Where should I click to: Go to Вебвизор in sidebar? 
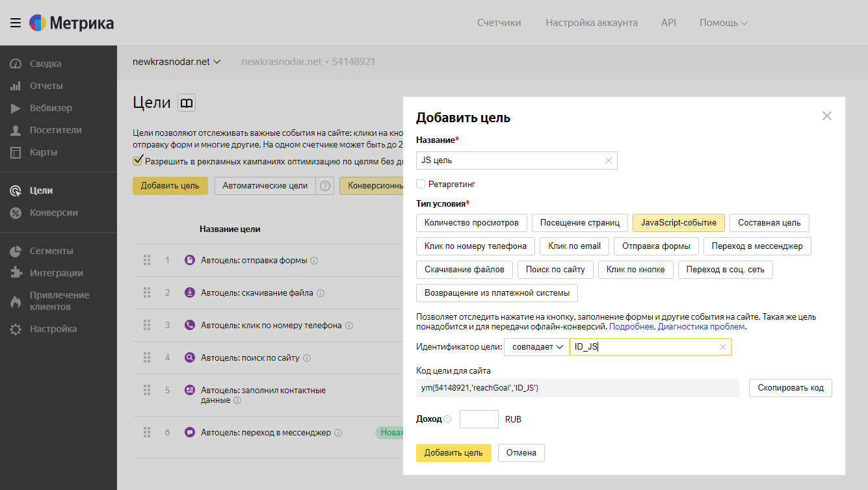click(51, 108)
